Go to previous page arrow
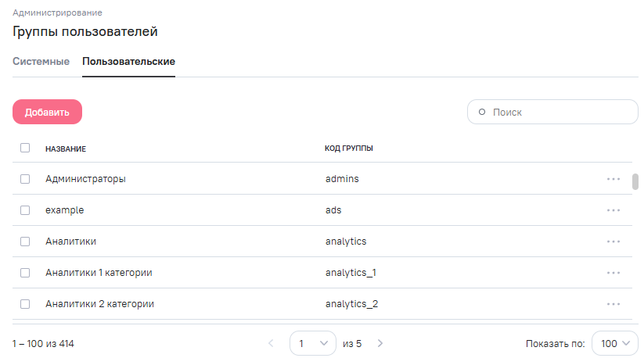 [x=271, y=343]
